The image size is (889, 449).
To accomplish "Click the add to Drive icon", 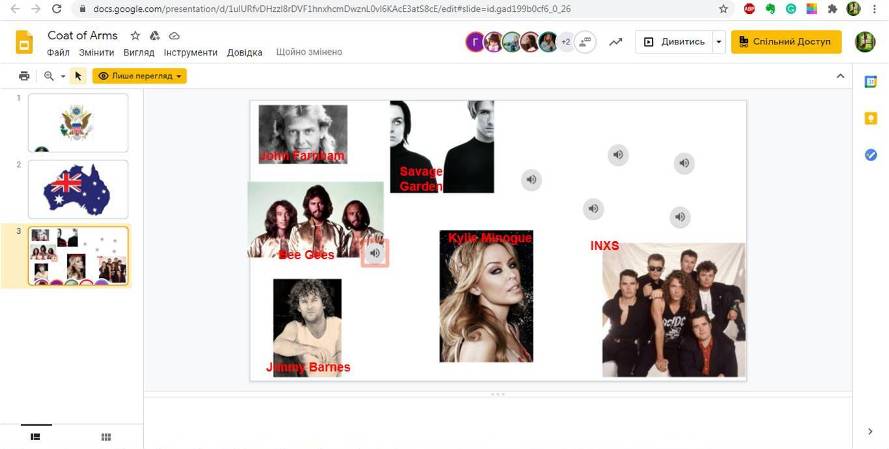I will (155, 36).
